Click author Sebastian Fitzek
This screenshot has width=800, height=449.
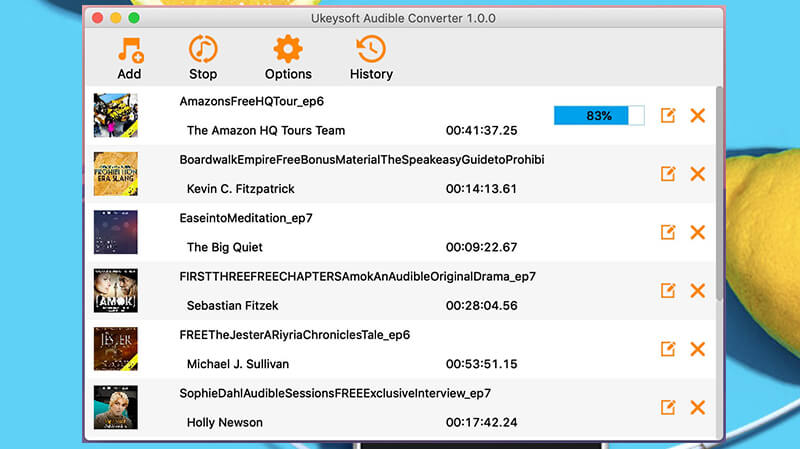(232, 306)
